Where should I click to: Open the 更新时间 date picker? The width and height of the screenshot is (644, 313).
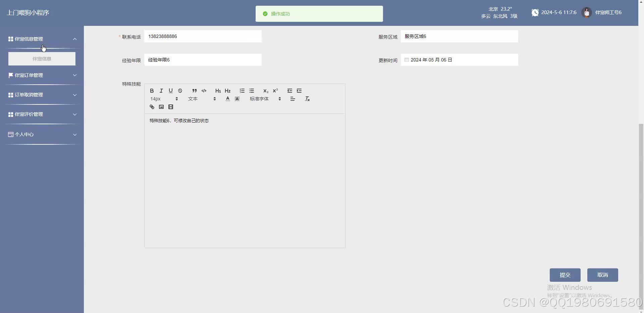coord(460,60)
